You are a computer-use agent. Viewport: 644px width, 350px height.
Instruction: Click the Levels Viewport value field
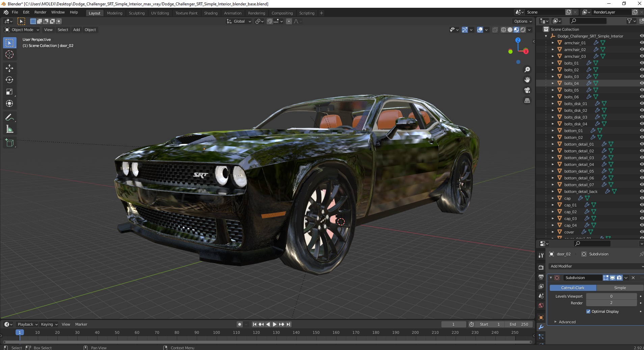(611, 296)
